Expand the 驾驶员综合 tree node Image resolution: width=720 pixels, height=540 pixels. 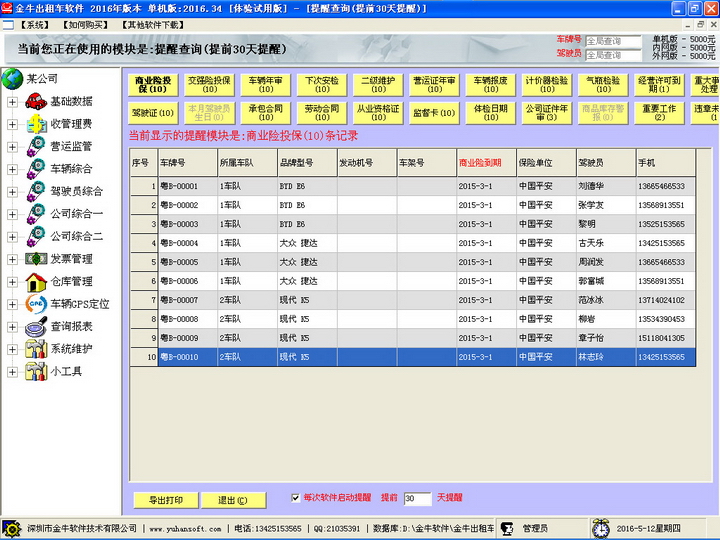tap(12, 191)
